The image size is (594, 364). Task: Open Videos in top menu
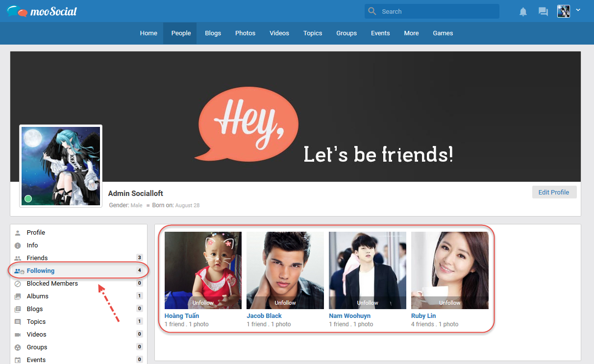click(279, 33)
